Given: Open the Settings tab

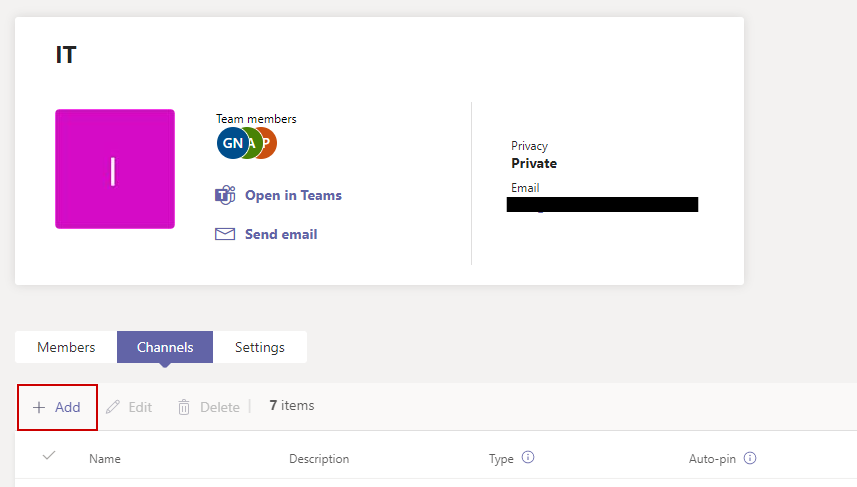Looking at the screenshot, I should pos(259,347).
